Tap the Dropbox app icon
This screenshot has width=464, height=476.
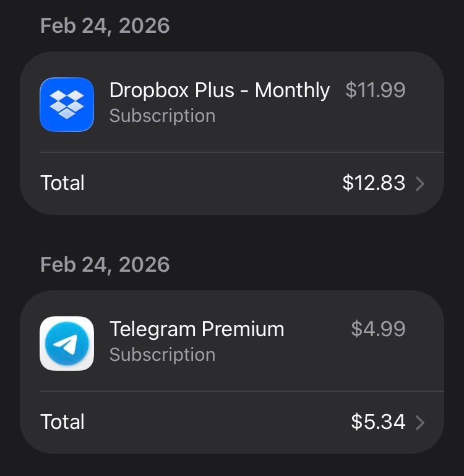67,104
